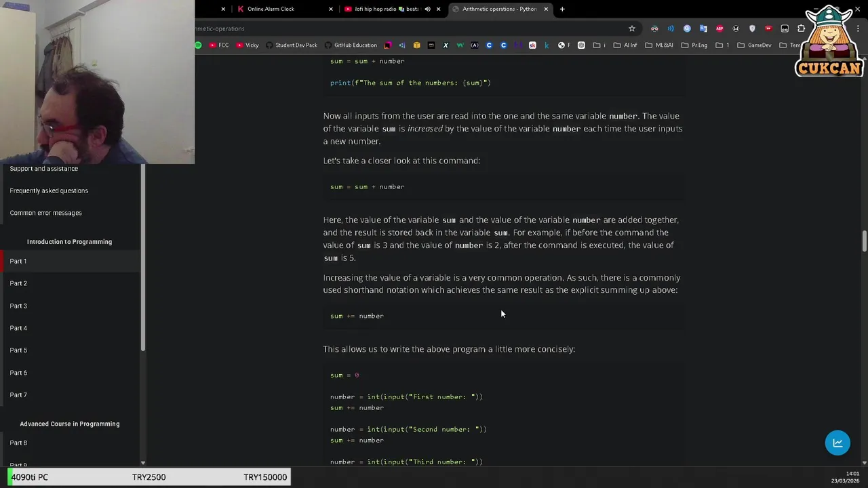Open a new browser tab
The image size is (868, 488).
562,9
